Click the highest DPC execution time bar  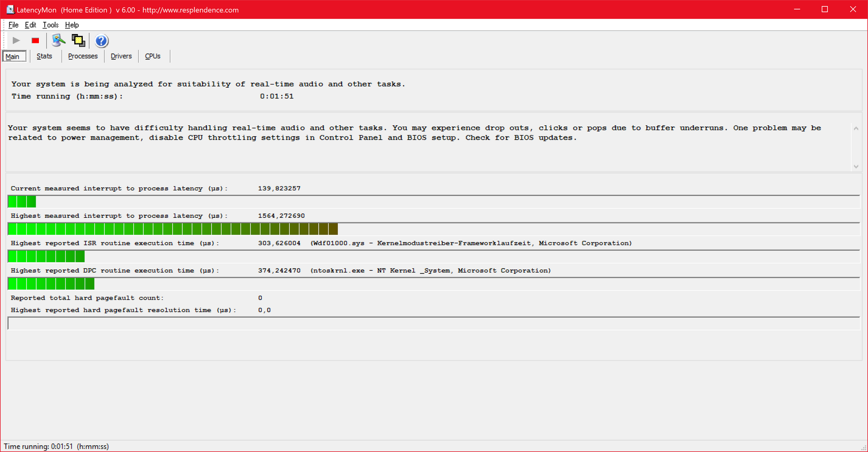(x=434, y=284)
